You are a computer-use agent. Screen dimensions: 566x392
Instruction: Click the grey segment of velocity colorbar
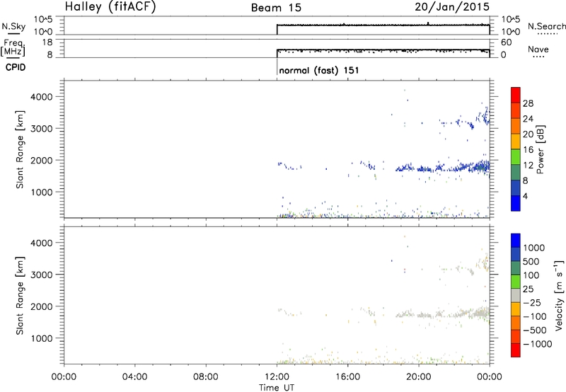pos(516,295)
